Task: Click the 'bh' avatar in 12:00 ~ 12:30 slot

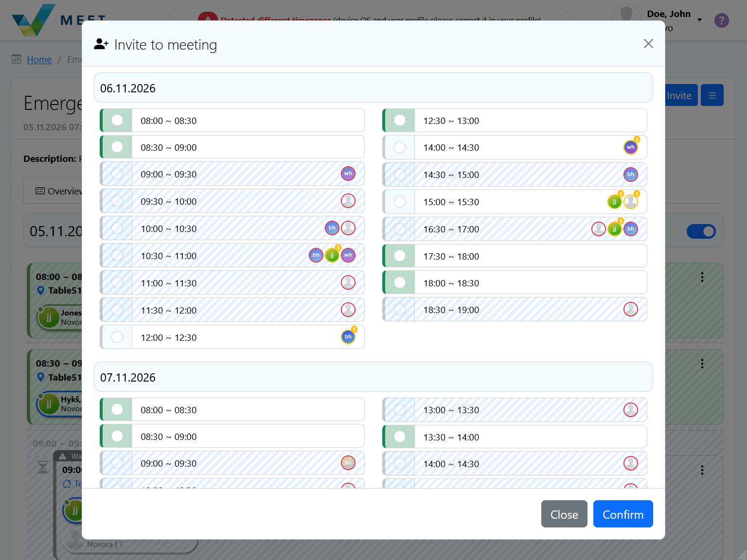Action: (x=348, y=337)
